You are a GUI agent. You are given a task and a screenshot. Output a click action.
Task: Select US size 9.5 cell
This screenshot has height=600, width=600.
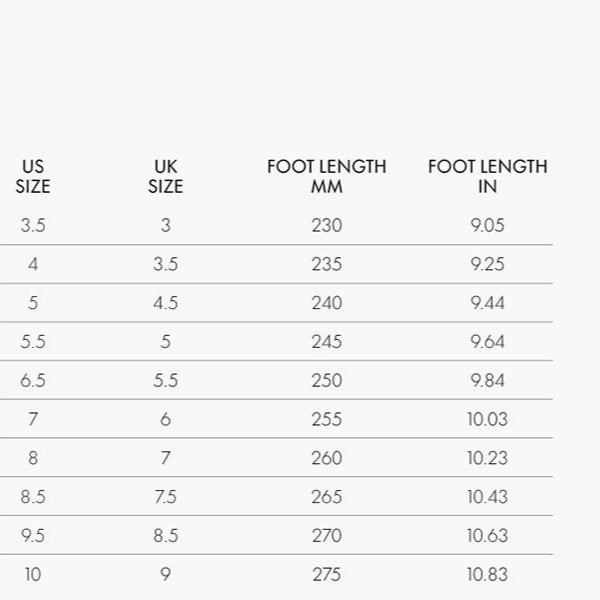tap(33, 536)
